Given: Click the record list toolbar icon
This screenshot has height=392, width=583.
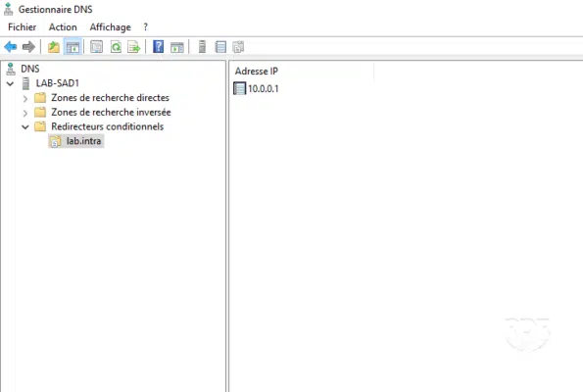Looking at the screenshot, I should (x=220, y=47).
